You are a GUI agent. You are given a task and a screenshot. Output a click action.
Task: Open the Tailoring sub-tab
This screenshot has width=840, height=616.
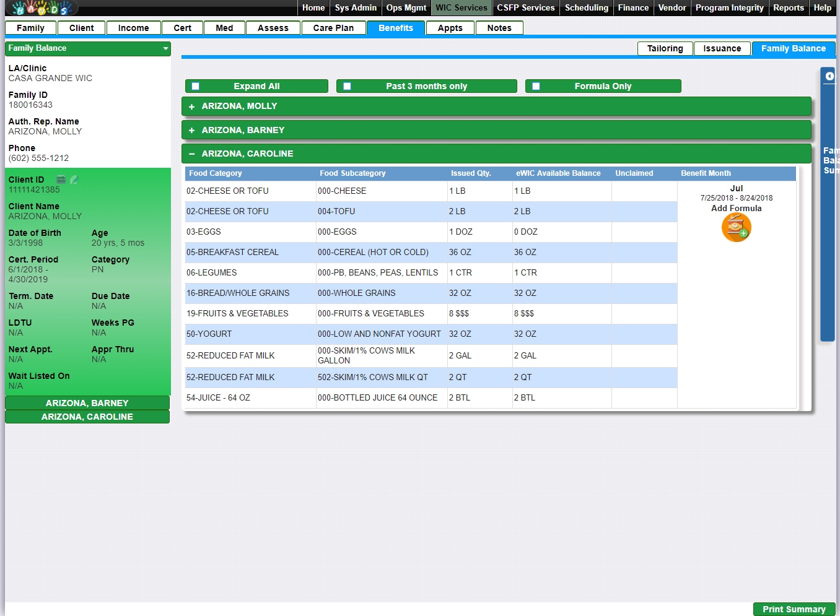tap(665, 48)
